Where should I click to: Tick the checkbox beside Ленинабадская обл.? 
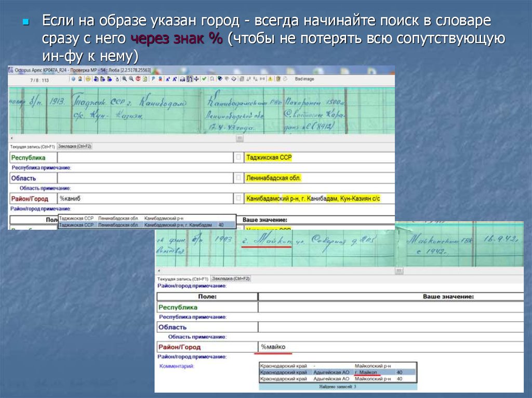(x=238, y=178)
